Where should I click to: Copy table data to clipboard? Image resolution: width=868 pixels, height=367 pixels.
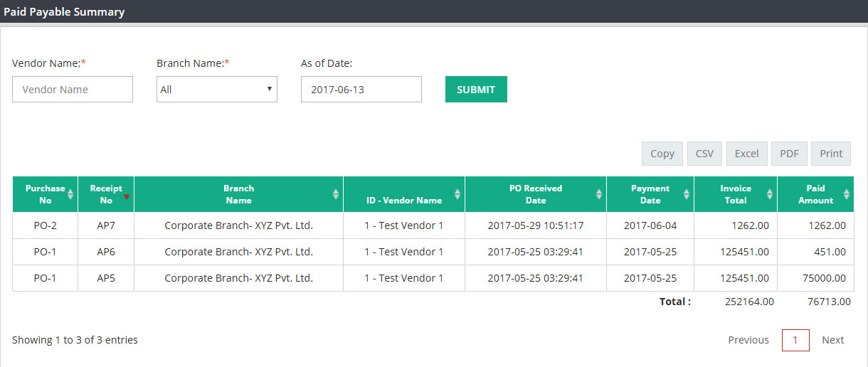(662, 154)
